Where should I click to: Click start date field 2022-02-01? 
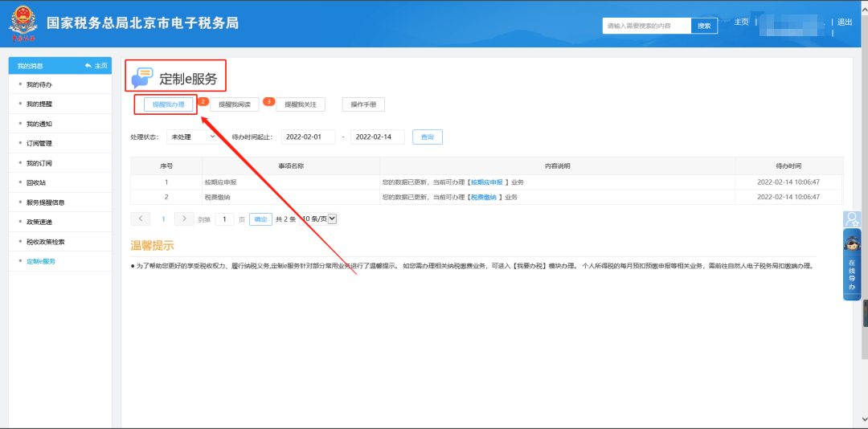[309, 137]
